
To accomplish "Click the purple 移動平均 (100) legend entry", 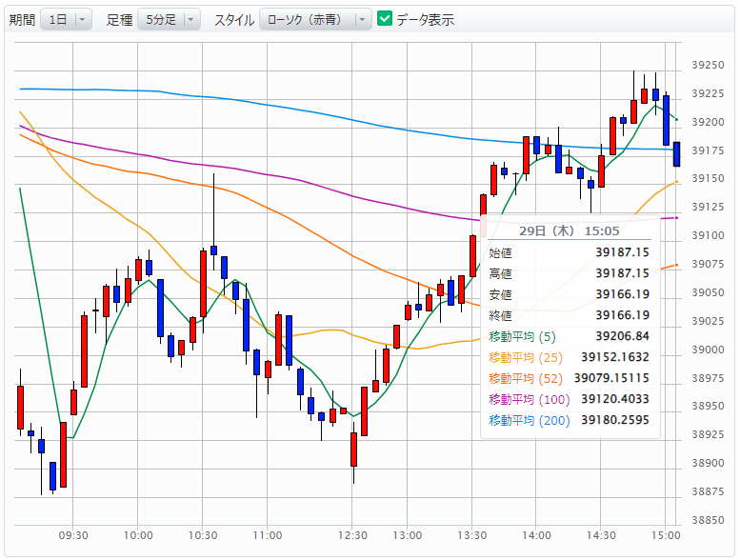I will point(529,399).
